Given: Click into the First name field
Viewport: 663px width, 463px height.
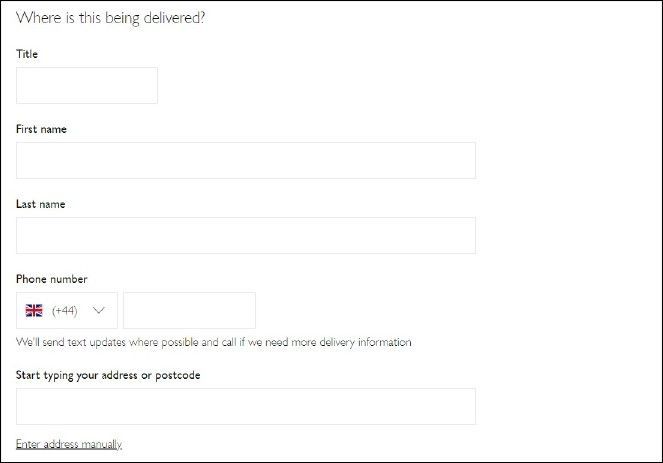Looking at the screenshot, I should pyautogui.click(x=246, y=160).
